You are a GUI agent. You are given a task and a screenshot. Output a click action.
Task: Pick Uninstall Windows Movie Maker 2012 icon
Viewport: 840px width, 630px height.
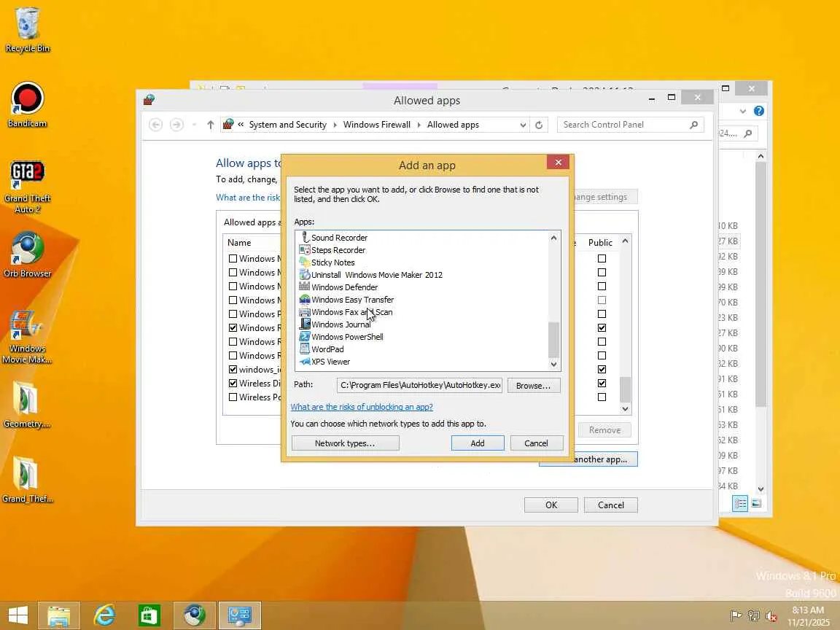pyautogui.click(x=305, y=274)
